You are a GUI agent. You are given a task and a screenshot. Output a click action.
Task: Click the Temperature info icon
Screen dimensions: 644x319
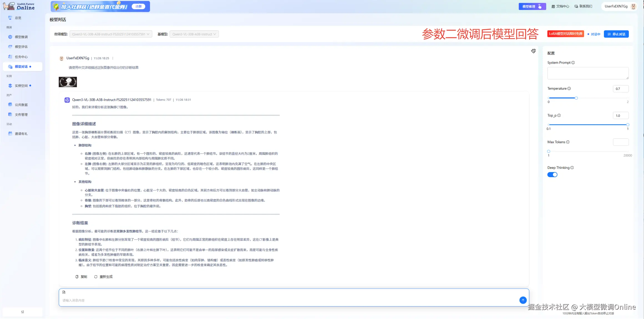pos(569,88)
